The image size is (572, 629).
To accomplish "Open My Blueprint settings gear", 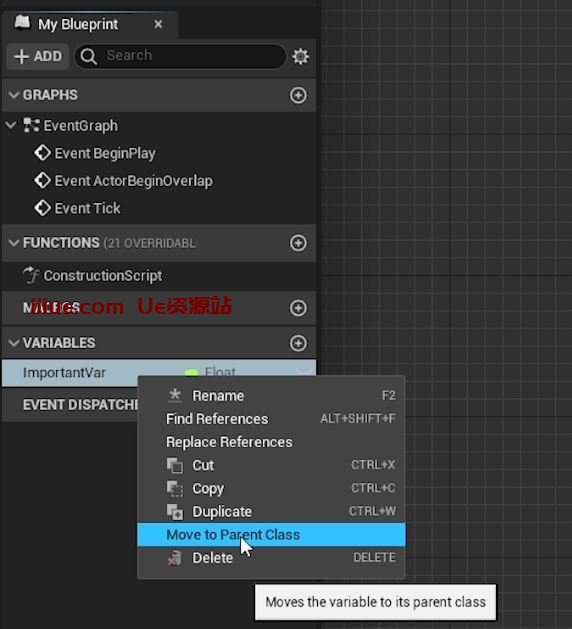I will [x=300, y=57].
